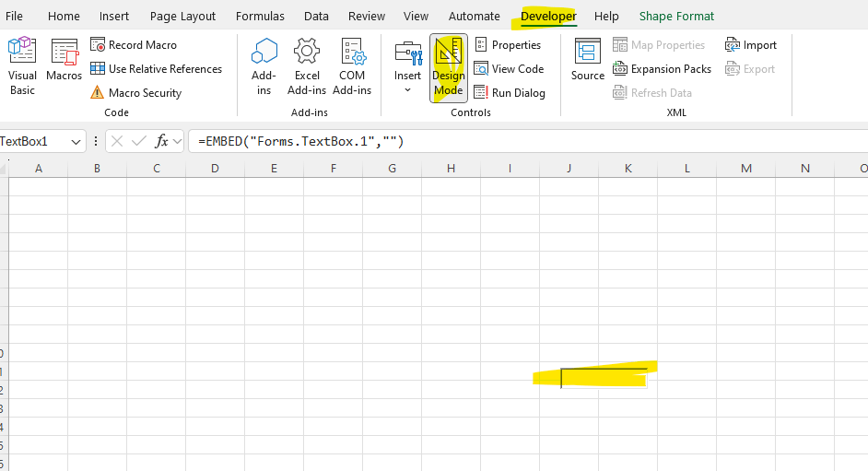868x471 pixels.
Task: Open the XML Source pane
Action: tap(587, 60)
